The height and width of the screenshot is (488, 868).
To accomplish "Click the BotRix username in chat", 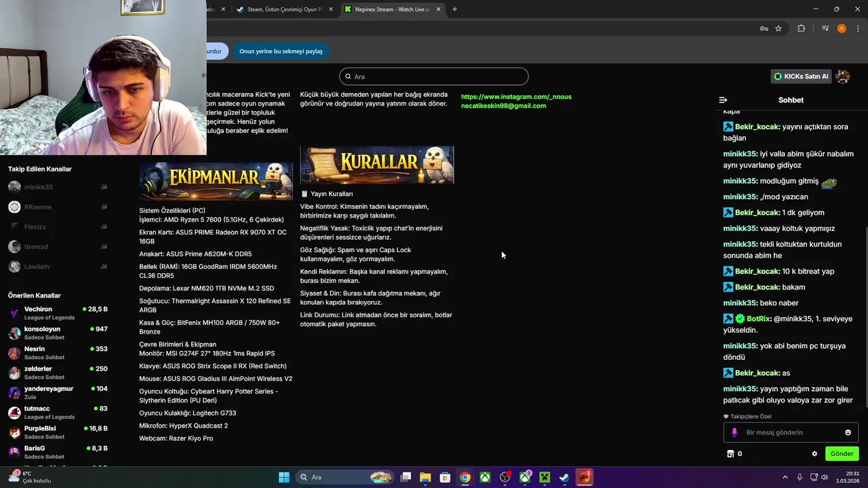I will (759, 319).
